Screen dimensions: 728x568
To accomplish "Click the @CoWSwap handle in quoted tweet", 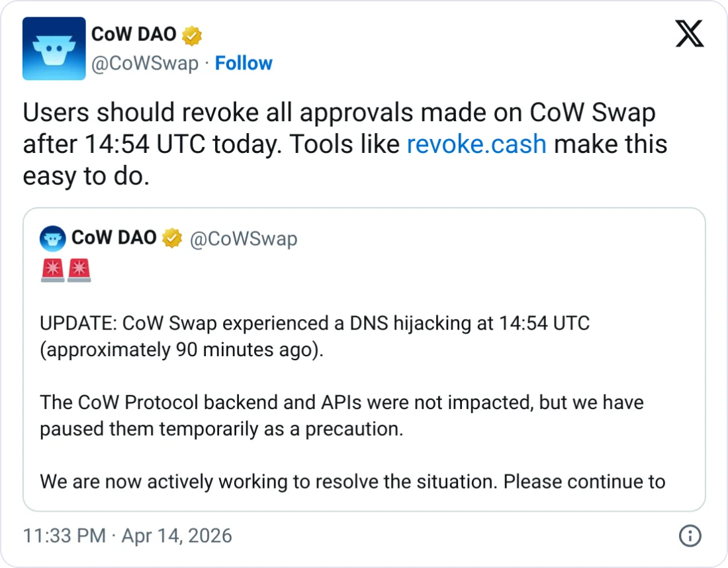I will (x=244, y=239).
